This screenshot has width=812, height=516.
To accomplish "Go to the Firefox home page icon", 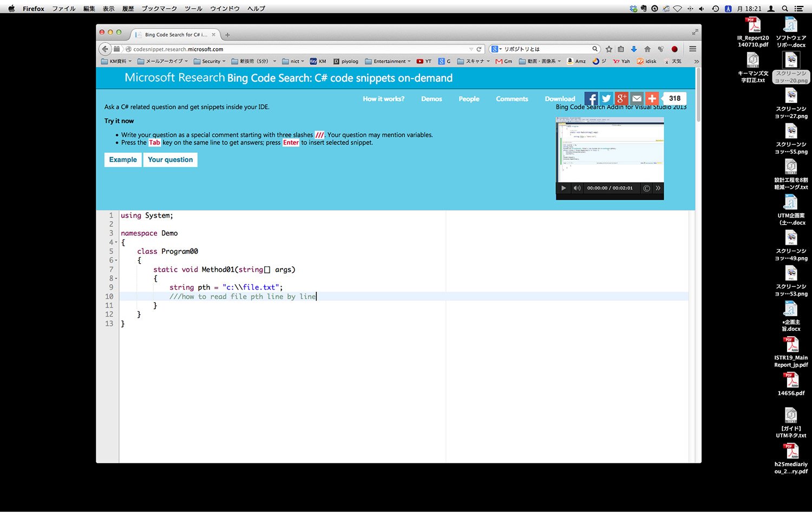I will pos(647,49).
